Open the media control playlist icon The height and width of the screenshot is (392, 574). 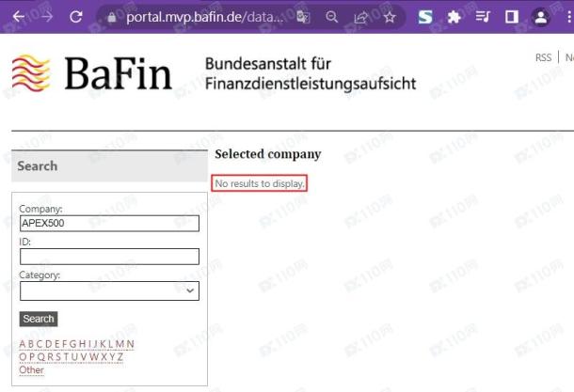coord(483,17)
